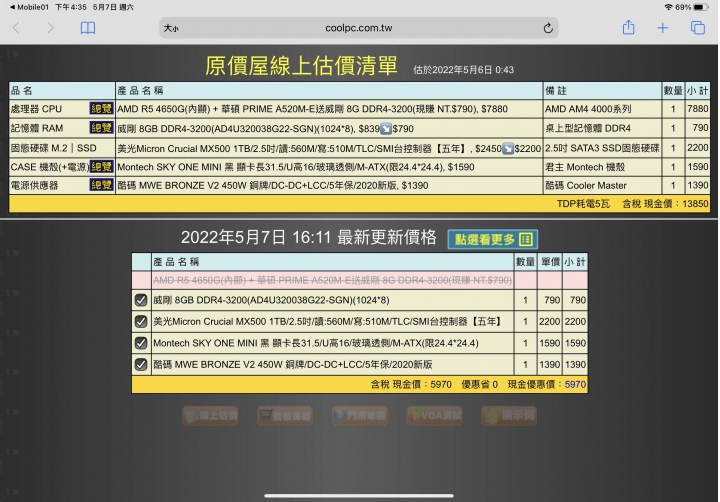Go forward using Safari's forward arrow
Screen dimensions: 720x502
click(50, 28)
